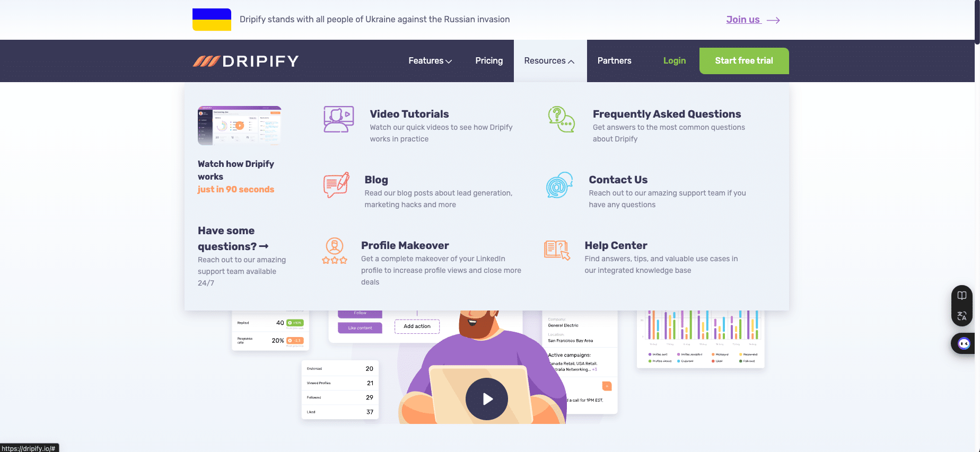Play the hero video
The image size is (980, 452).
[487, 399]
